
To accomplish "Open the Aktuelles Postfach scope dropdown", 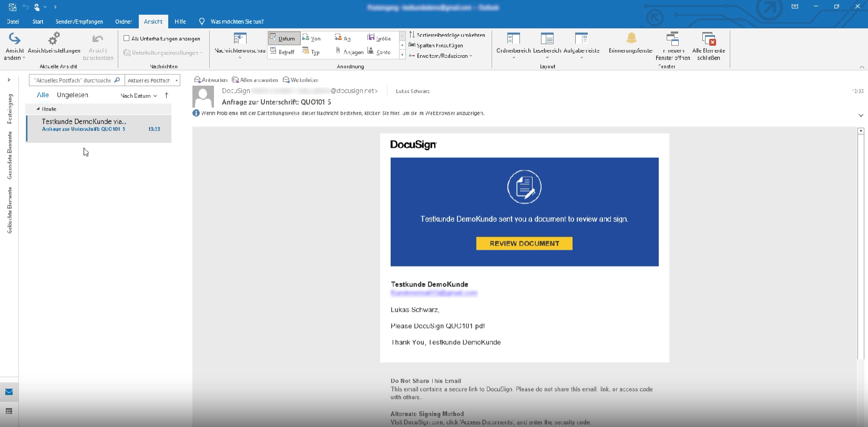I will 152,80.
